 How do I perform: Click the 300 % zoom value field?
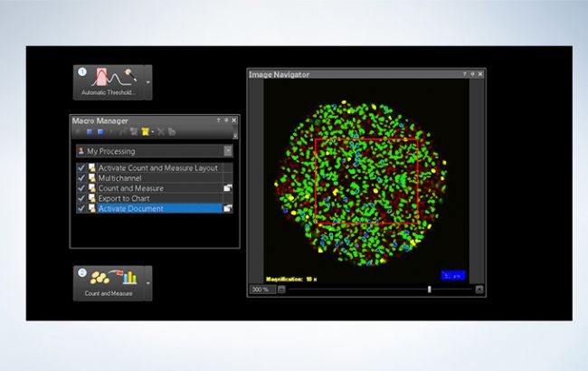[x=261, y=290]
